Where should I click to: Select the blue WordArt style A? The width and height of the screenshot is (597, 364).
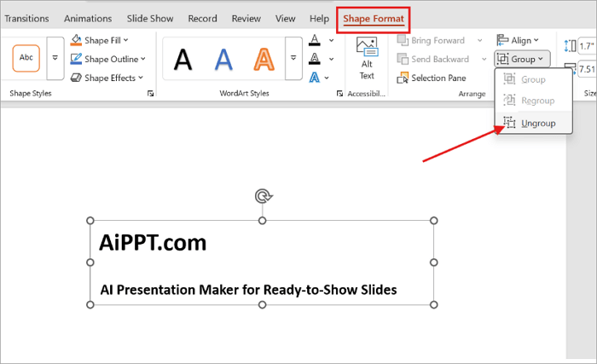(x=223, y=60)
